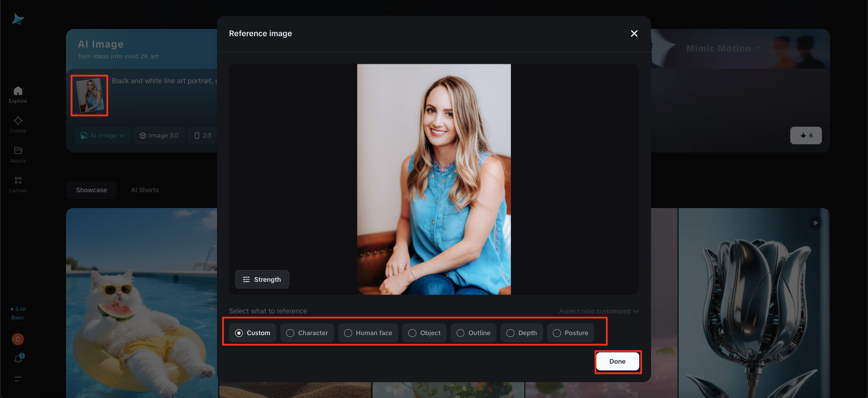This screenshot has width=868, height=398.
Task: Expand the sidebar menu lines icon
Action: (x=18, y=379)
